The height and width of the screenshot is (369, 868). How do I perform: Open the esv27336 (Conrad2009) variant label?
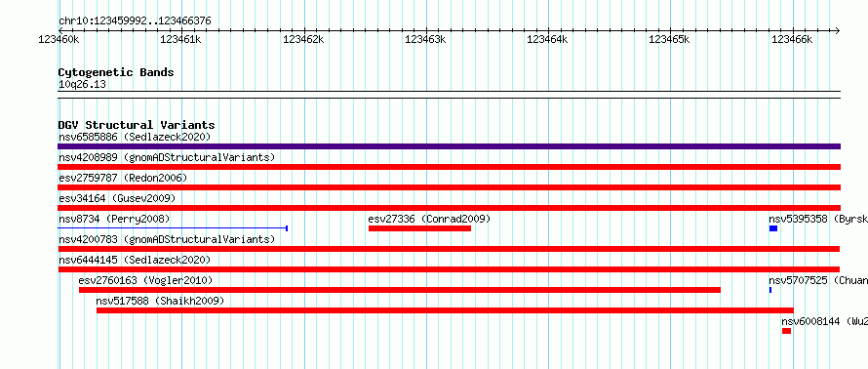click(x=429, y=219)
